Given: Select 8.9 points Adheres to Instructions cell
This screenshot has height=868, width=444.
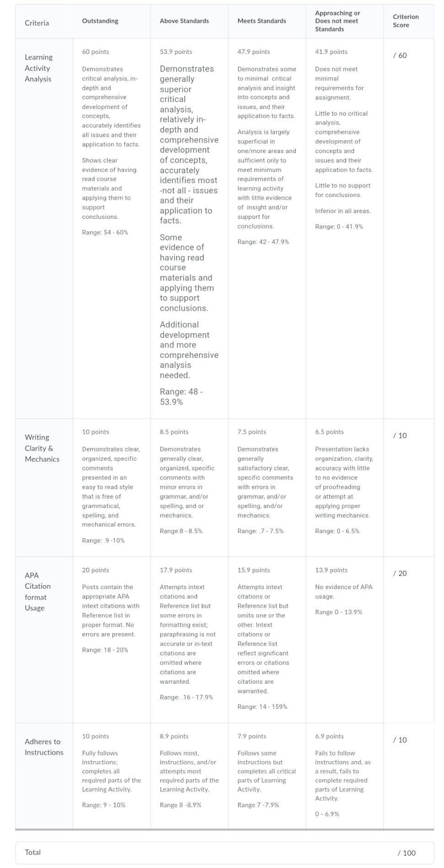Looking at the screenshot, I should pyautogui.click(x=189, y=776).
